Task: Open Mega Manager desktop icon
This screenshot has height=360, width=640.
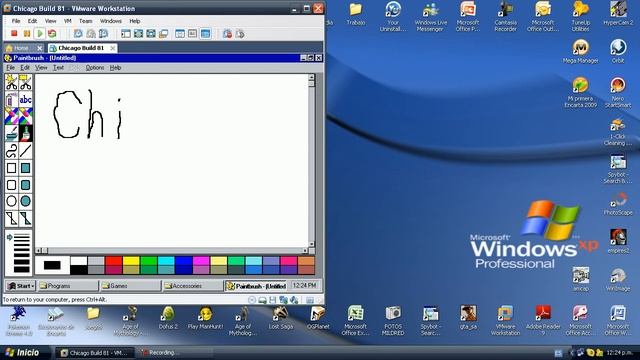Action: click(580, 51)
